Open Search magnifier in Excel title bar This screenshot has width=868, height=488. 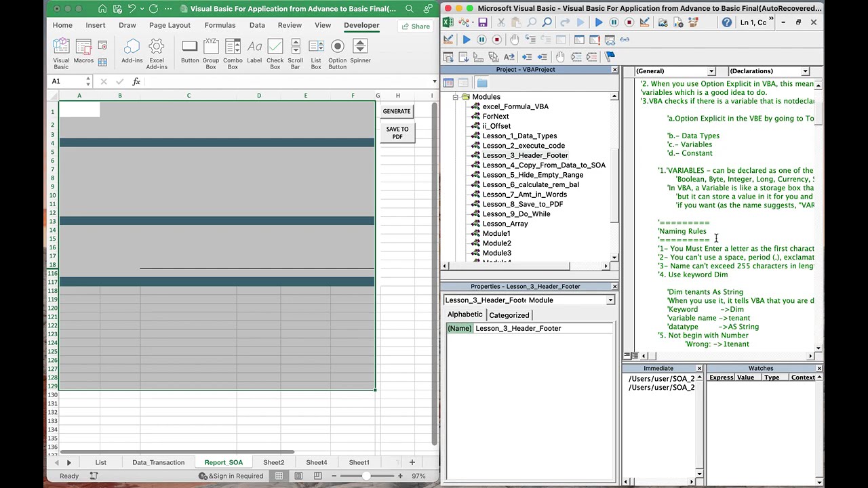click(x=410, y=9)
